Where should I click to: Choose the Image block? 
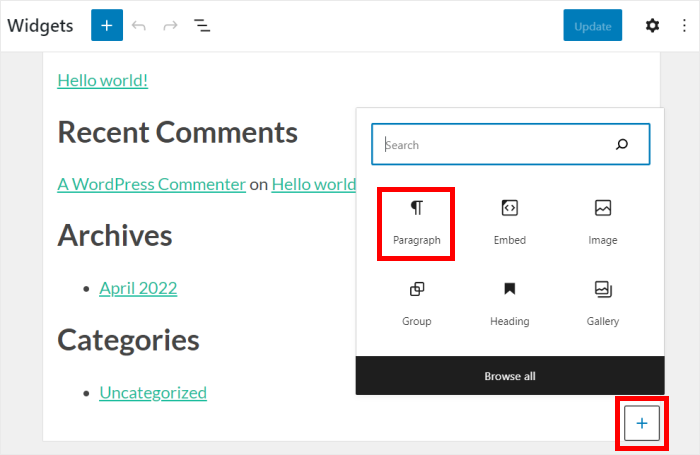click(602, 222)
